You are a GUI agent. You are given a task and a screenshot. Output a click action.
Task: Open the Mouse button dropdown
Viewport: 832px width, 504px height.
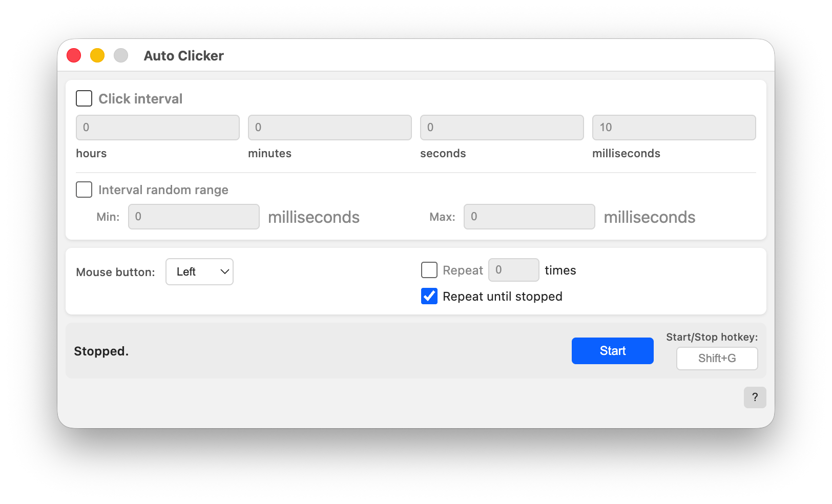coord(199,271)
